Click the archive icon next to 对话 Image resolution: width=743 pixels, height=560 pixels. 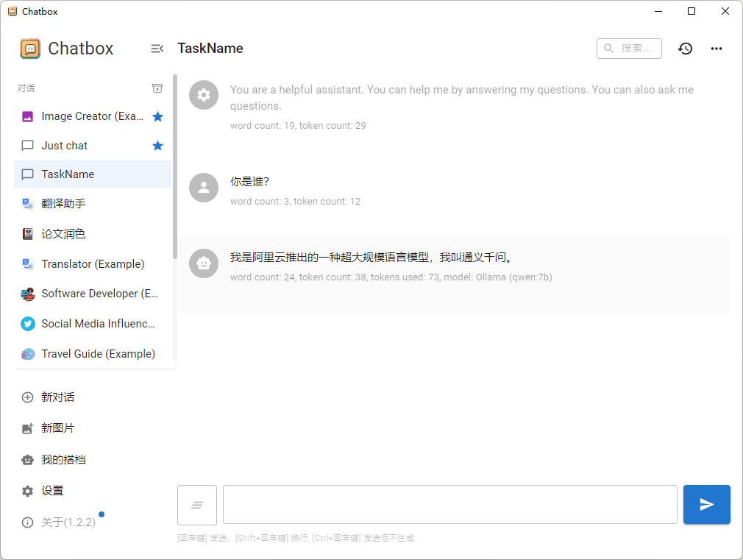pos(157,88)
